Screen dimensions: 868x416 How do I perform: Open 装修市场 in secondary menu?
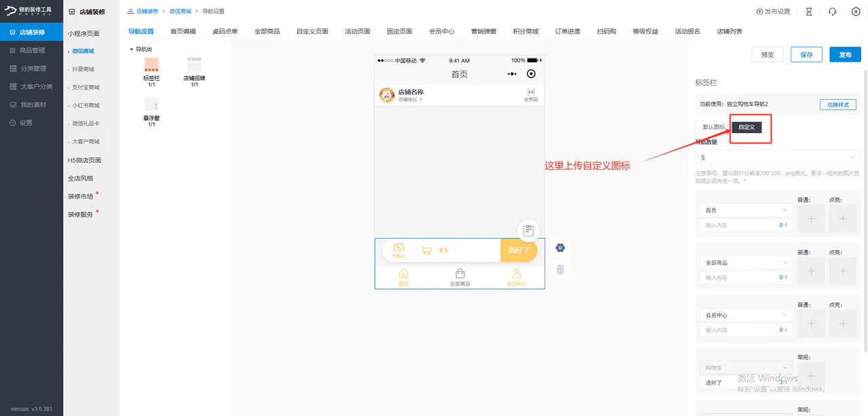[x=81, y=196]
